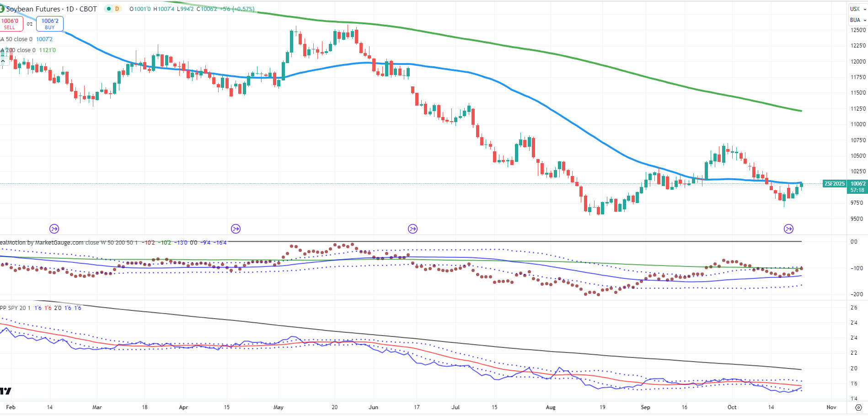Click the contract roll marker near mid-June
The height and width of the screenshot is (416, 868).
click(x=413, y=229)
